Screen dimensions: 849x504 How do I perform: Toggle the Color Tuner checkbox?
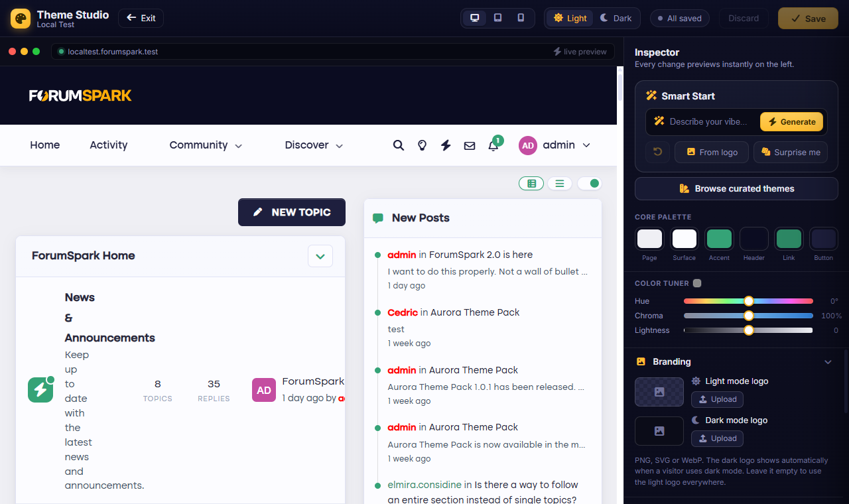pyautogui.click(x=697, y=283)
